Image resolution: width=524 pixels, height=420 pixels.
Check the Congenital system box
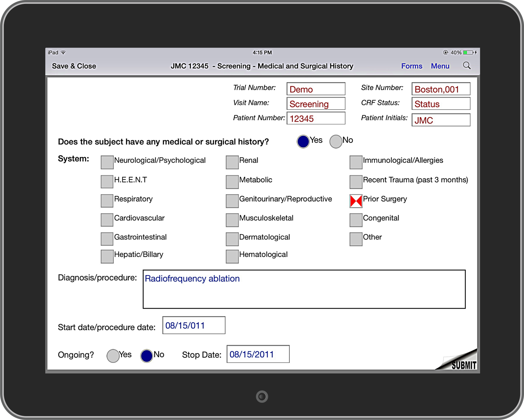pos(356,220)
